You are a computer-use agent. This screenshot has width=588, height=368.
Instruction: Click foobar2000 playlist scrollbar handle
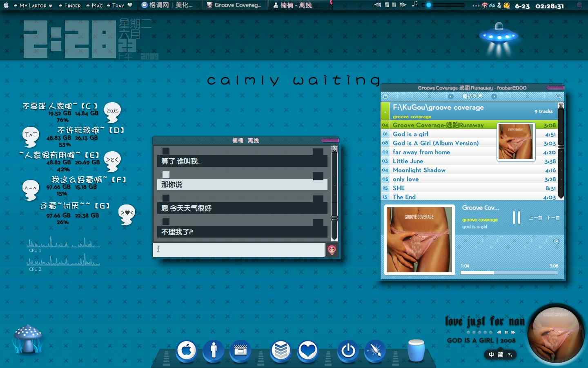561,146
